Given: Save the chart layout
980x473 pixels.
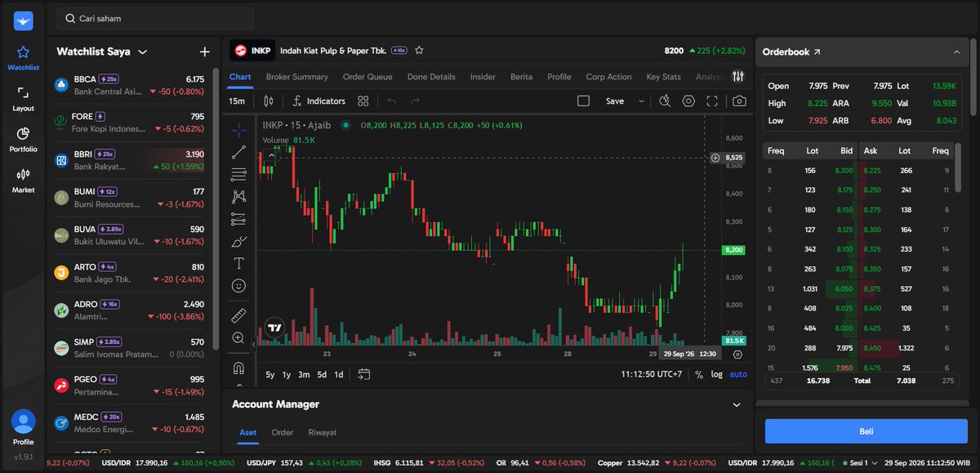Looking at the screenshot, I should pyautogui.click(x=614, y=101).
